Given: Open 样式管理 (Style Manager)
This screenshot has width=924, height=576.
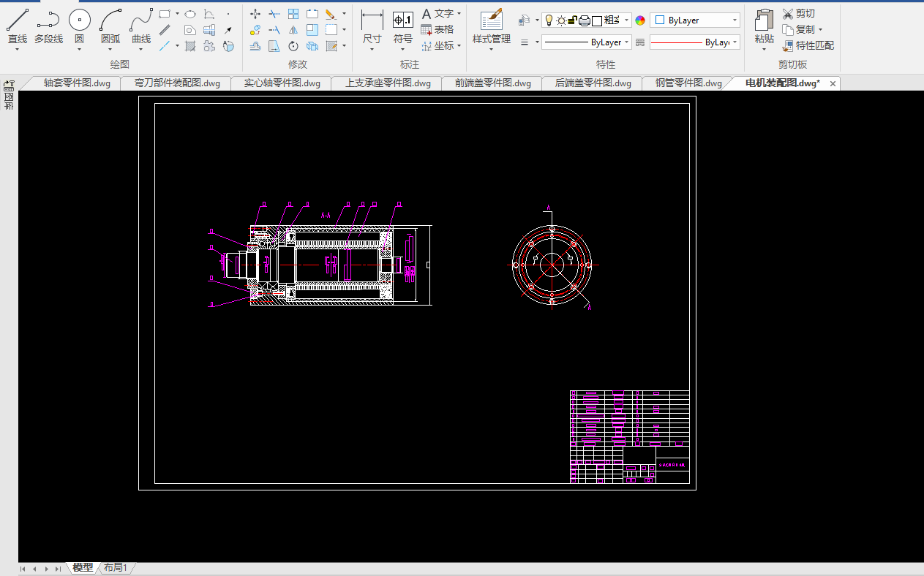Looking at the screenshot, I should (x=491, y=20).
